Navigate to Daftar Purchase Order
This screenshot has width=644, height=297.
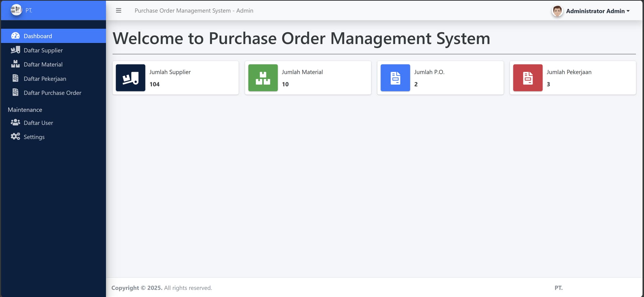coord(53,93)
